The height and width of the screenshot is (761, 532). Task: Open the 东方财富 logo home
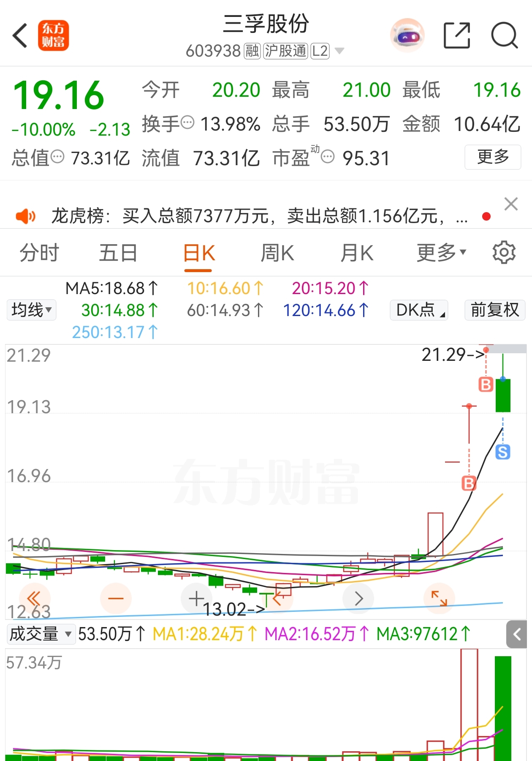click(53, 35)
